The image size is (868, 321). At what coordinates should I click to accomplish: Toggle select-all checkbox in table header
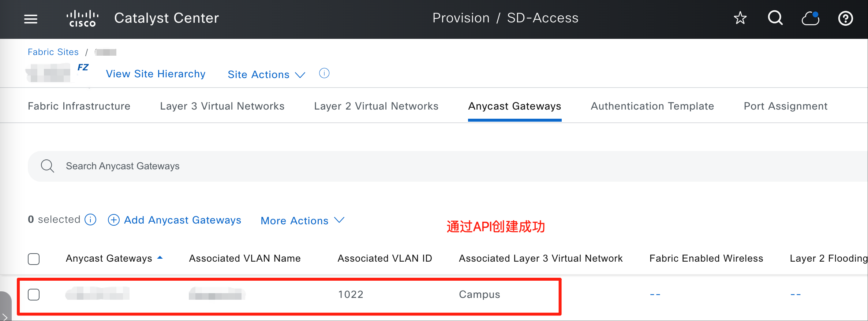pos(34,259)
